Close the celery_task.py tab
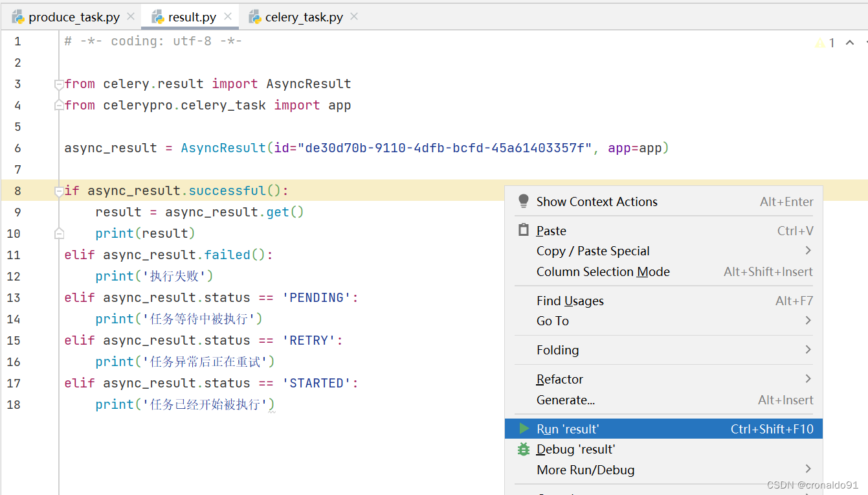Viewport: 868px width, 495px height. (x=354, y=16)
